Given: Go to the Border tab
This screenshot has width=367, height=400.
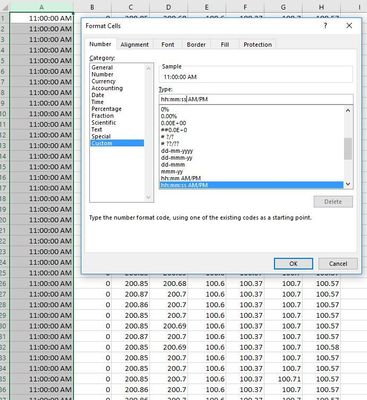Looking at the screenshot, I should click(x=196, y=44).
